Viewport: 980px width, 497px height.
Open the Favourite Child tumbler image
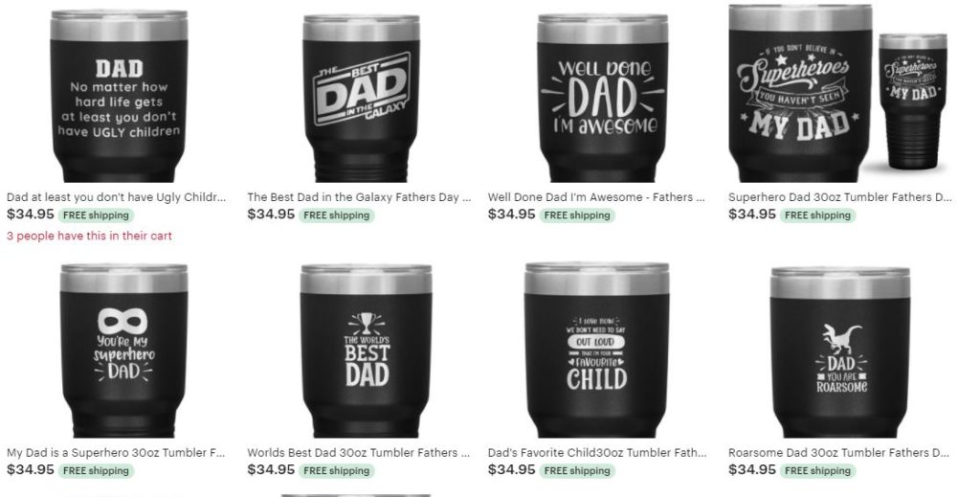[x=597, y=350]
